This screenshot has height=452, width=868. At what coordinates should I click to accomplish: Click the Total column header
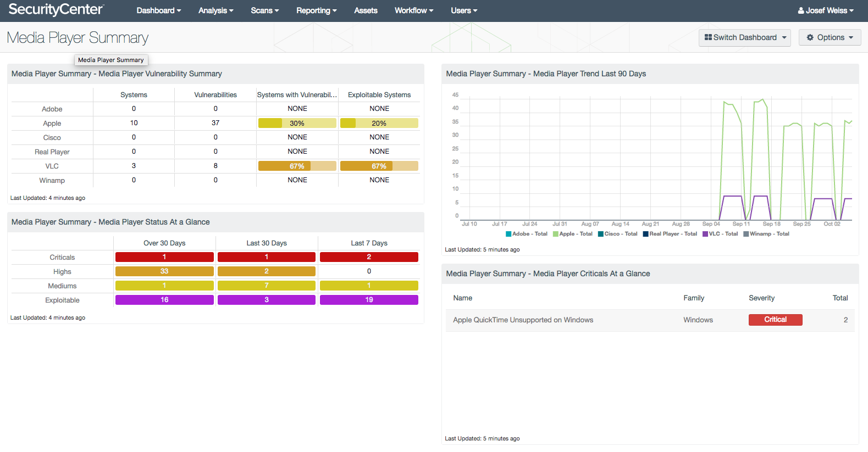pyautogui.click(x=840, y=298)
